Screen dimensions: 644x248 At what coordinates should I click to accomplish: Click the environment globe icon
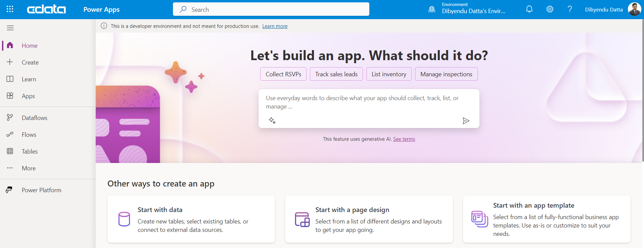(432, 9)
